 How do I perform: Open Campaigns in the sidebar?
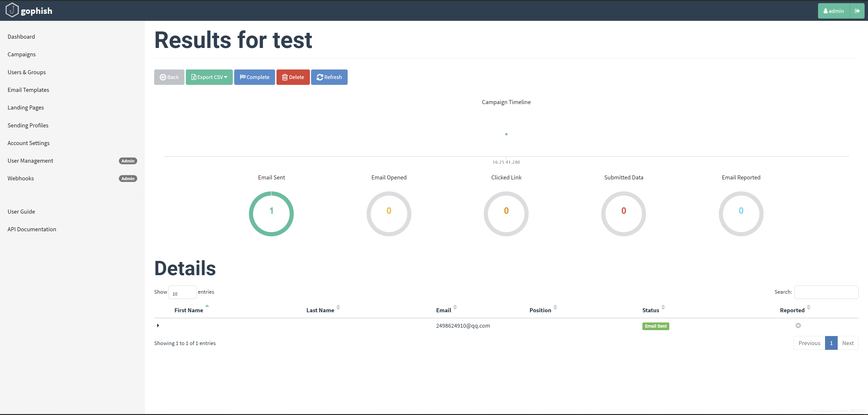point(21,54)
